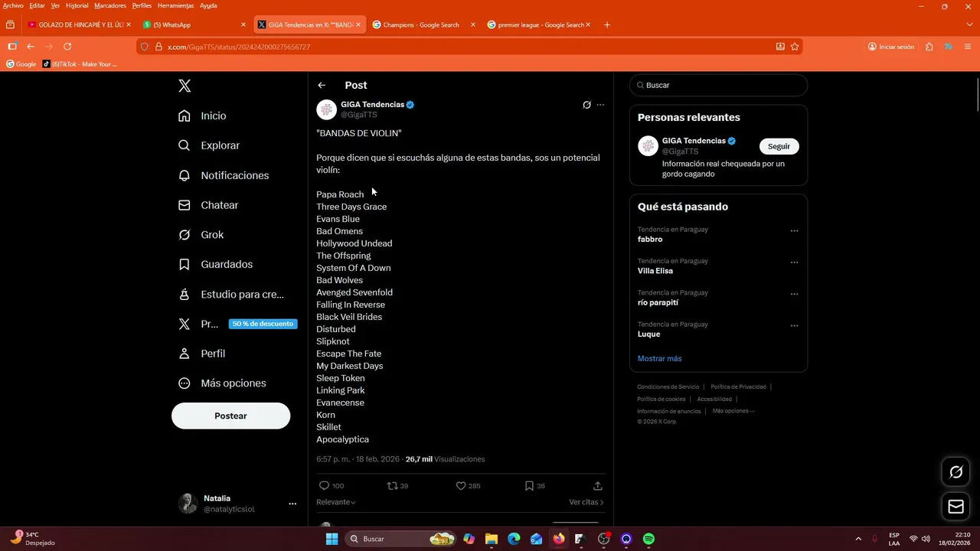Open Condiciones de Servicio link

pos(668,386)
